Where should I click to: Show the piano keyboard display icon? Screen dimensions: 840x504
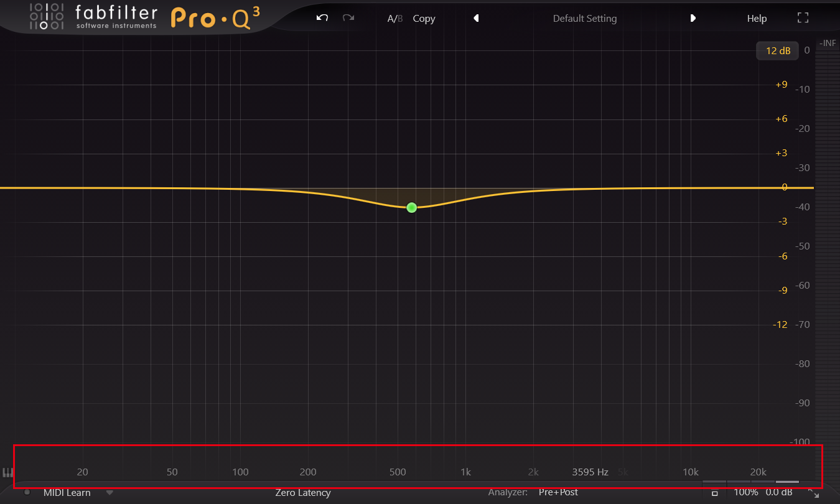click(7, 472)
